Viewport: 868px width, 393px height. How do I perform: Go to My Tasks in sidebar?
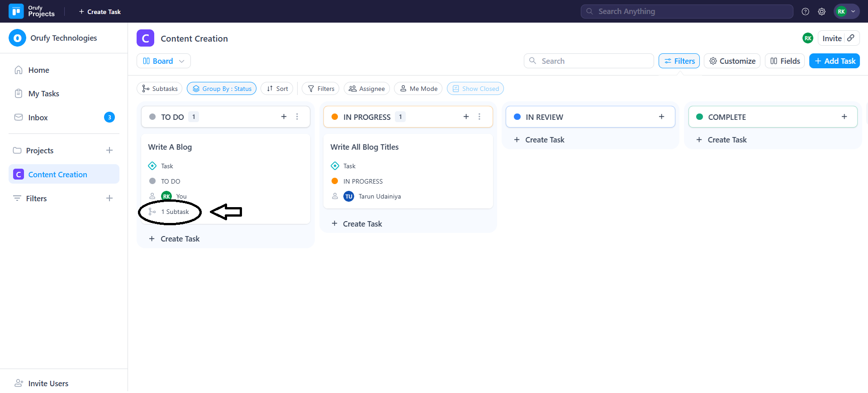(43, 94)
